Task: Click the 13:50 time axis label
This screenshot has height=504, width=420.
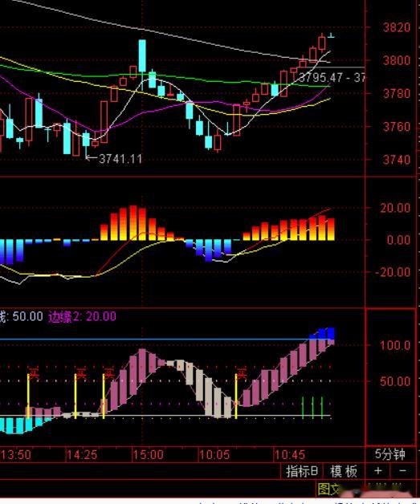Action: (16, 455)
